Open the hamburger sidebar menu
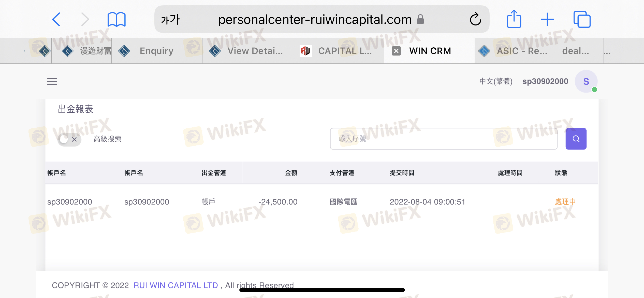The image size is (644, 298). click(52, 82)
